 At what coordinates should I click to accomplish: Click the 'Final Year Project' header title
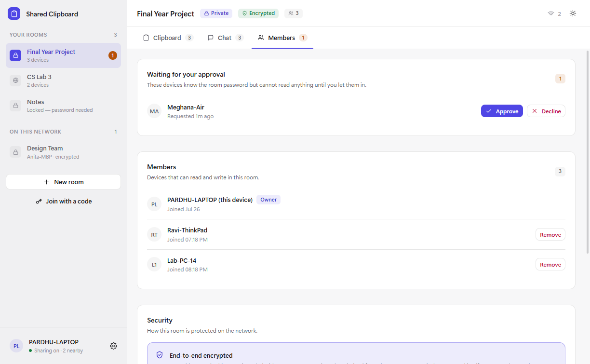point(166,13)
